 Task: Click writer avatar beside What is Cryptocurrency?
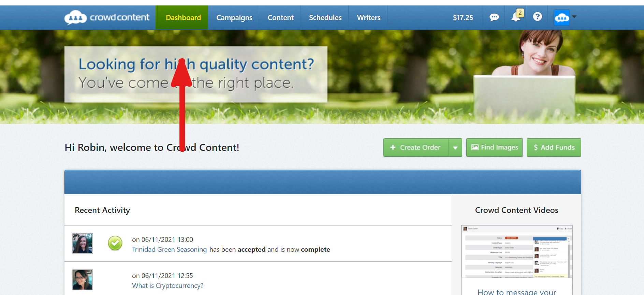[82, 280]
